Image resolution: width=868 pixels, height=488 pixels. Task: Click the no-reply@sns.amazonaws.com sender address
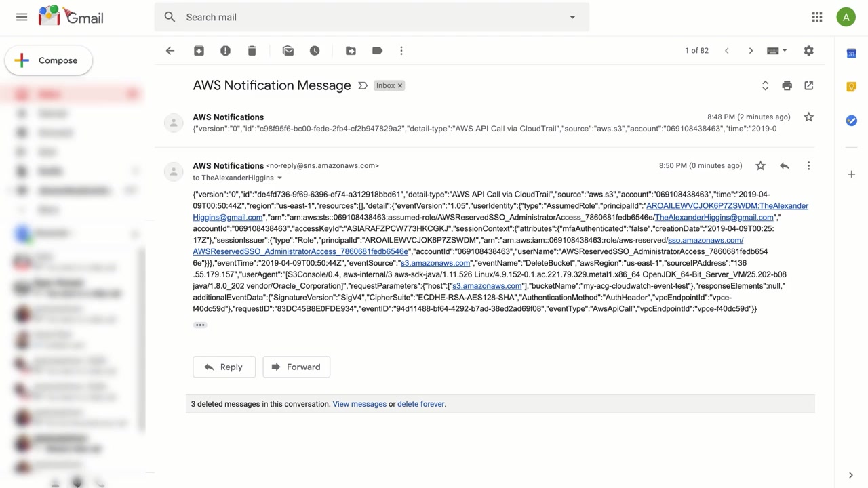(322, 166)
